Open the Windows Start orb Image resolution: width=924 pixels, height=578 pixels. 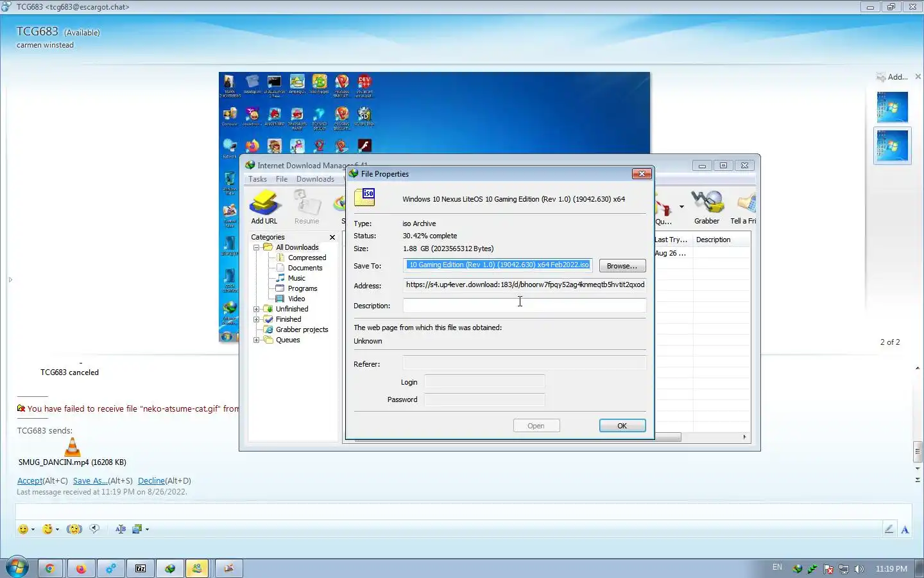pos(17,568)
